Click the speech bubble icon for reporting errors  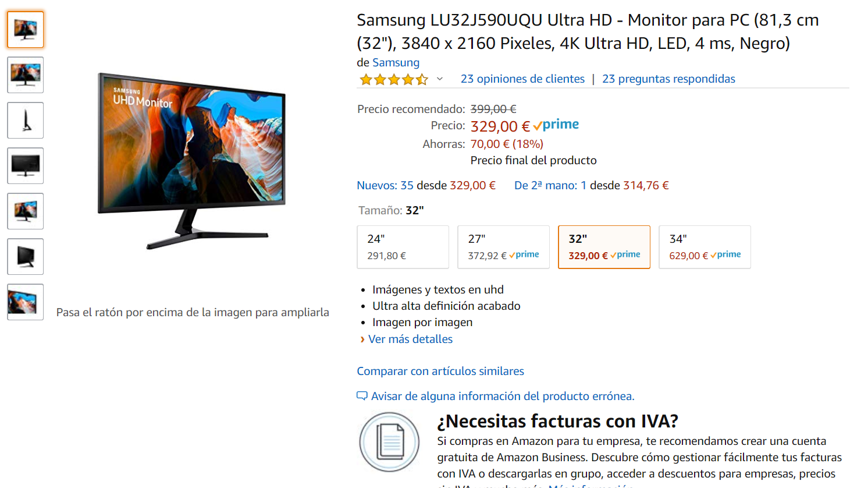pyautogui.click(x=362, y=396)
